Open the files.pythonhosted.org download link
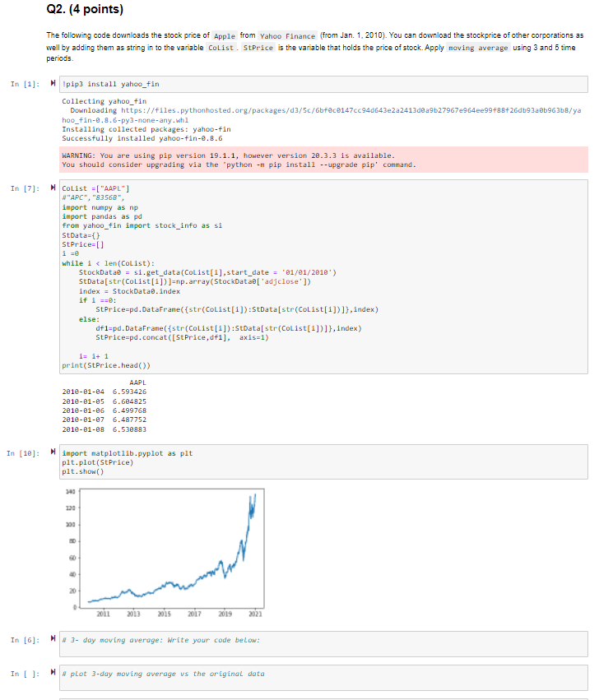Screen dimensions: 599x700 (322, 115)
